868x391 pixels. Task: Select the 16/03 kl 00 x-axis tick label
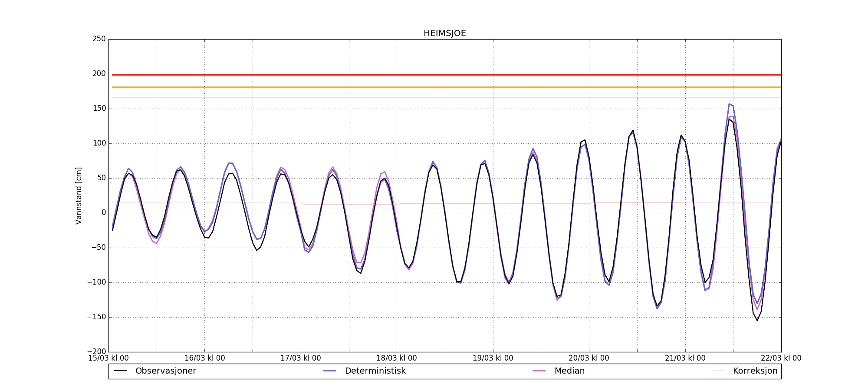pyautogui.click(x=205, y=358)
